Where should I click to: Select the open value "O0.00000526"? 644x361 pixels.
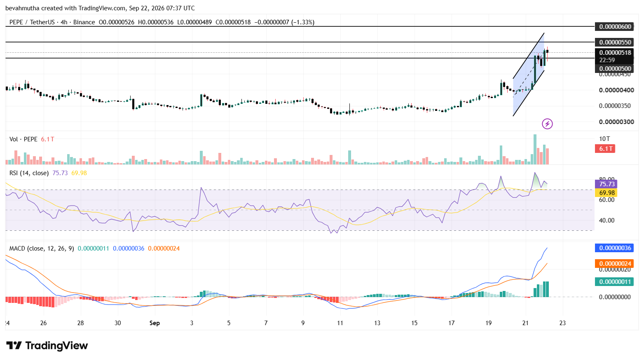click(x=117, y=22)
